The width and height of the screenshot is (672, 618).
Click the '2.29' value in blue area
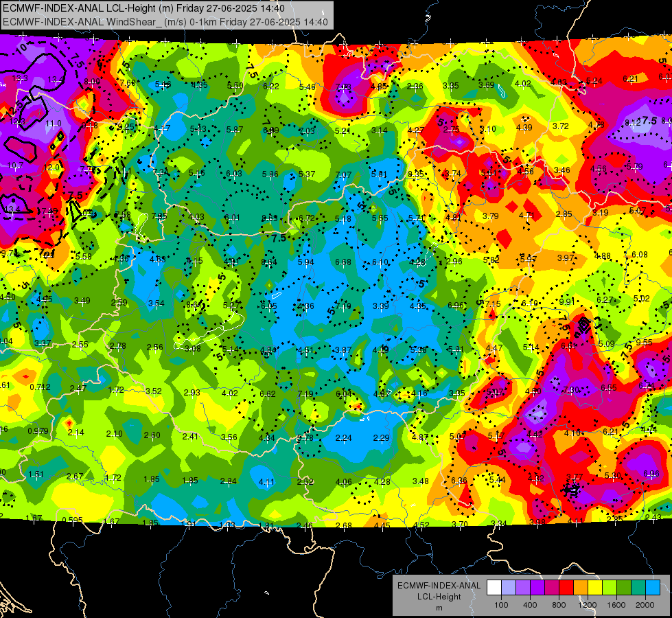tap(381, 438)
